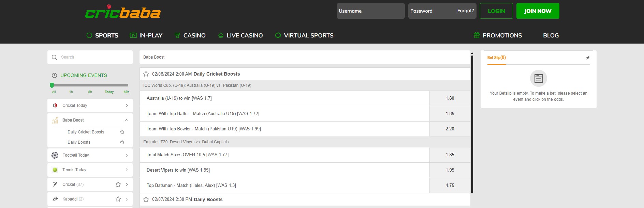Click the cricbaba logo
Viewport: 644px width, 208px height.
123,12
